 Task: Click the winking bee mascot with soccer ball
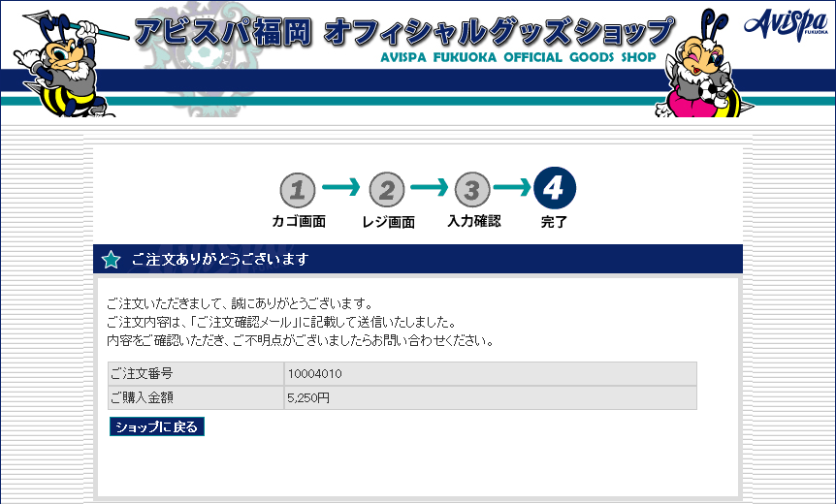703,64
